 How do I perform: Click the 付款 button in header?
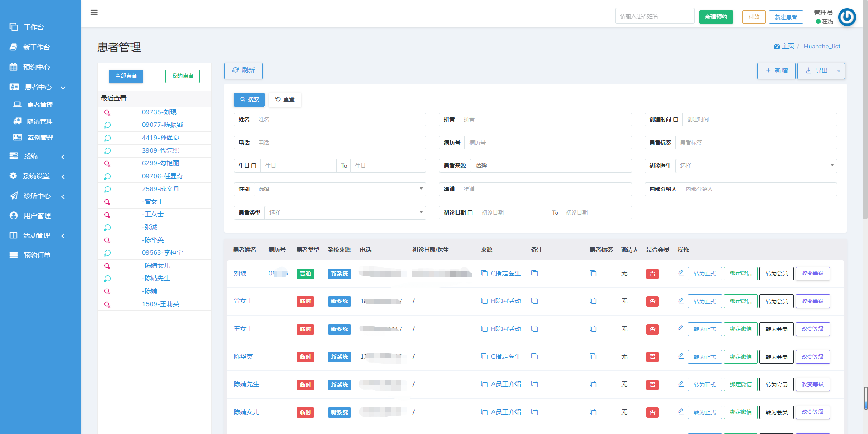(x=754, y=17)
